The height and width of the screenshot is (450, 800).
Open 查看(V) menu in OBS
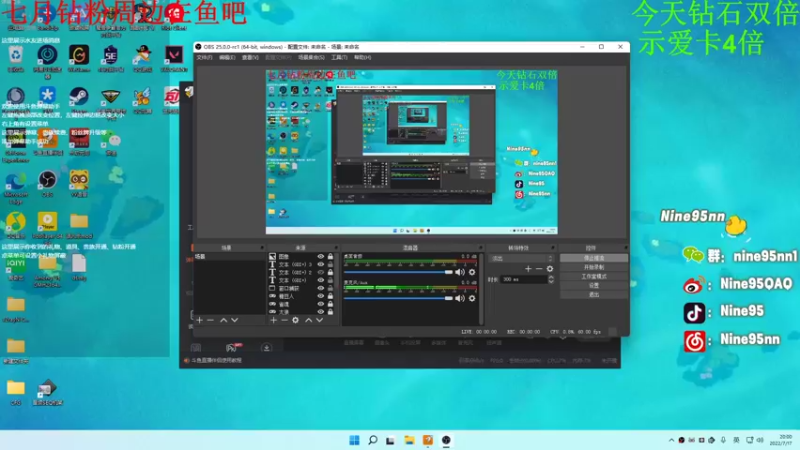click(250, 58)
